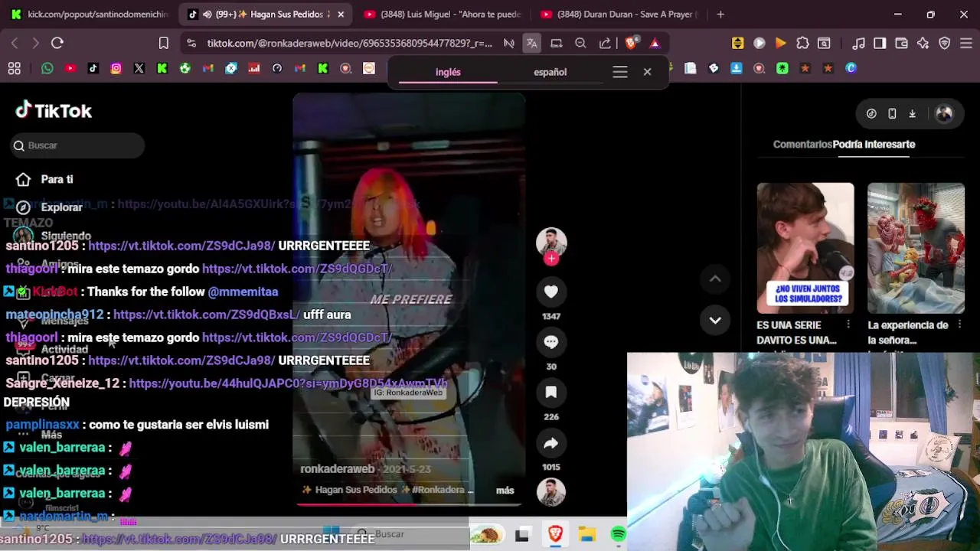Open La experiencia de la señora thumbnail
980x551 pixels.
(916, 248)
